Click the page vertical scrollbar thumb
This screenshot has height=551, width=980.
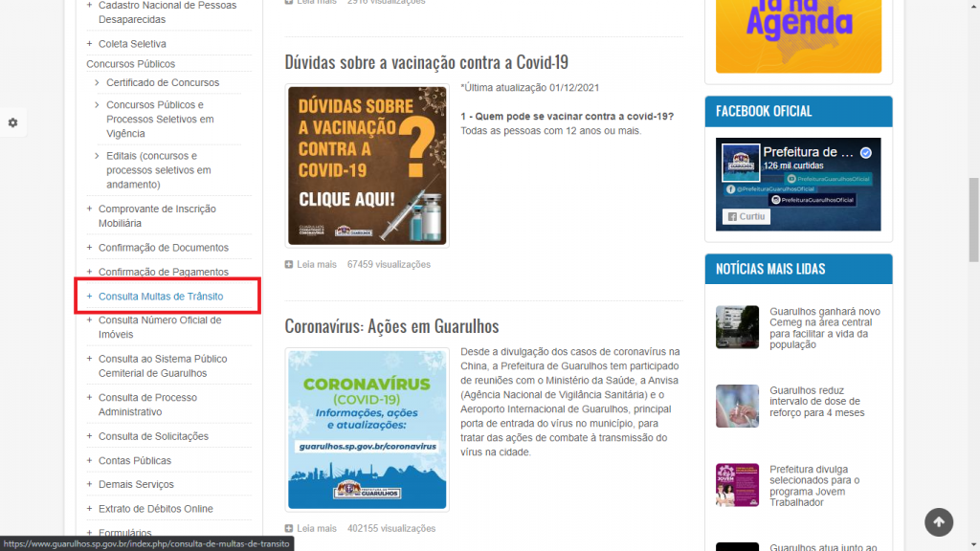point(973,218)
